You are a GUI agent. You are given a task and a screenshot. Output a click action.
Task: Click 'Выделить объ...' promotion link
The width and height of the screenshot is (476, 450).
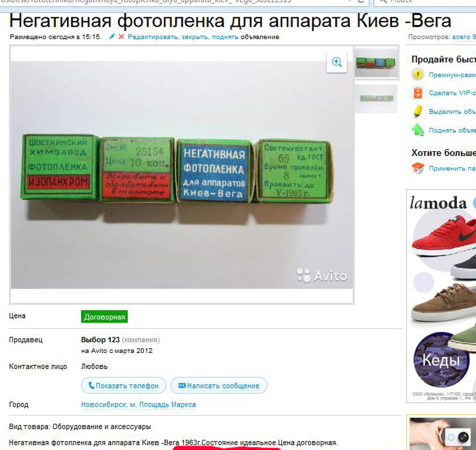pos(452,111)
